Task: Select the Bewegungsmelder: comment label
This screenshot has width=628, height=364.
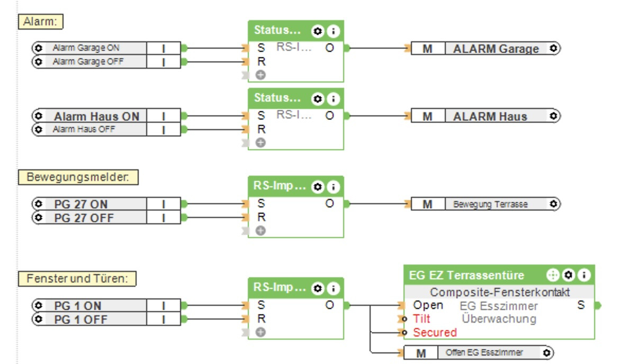Action: (78, 177)
